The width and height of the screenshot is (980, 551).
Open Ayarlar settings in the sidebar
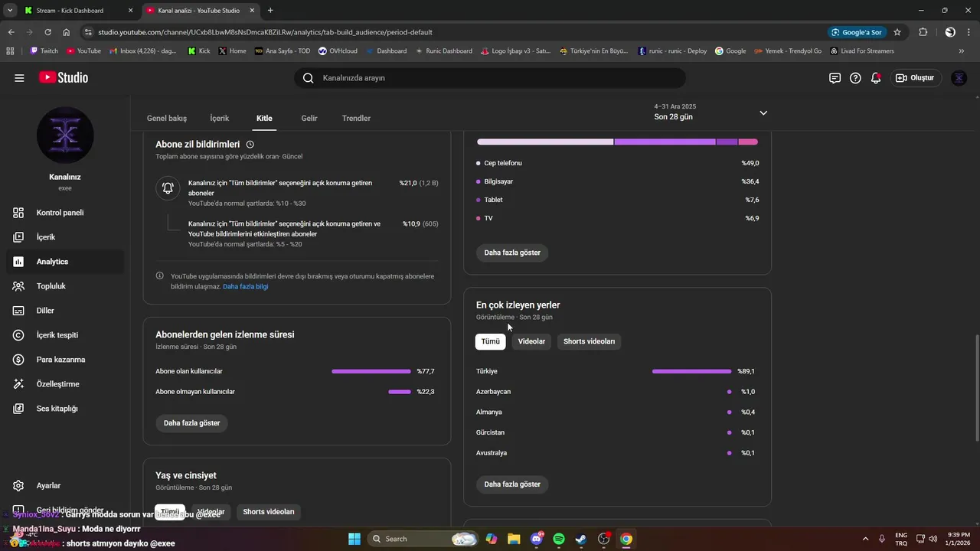click(65, 486)
